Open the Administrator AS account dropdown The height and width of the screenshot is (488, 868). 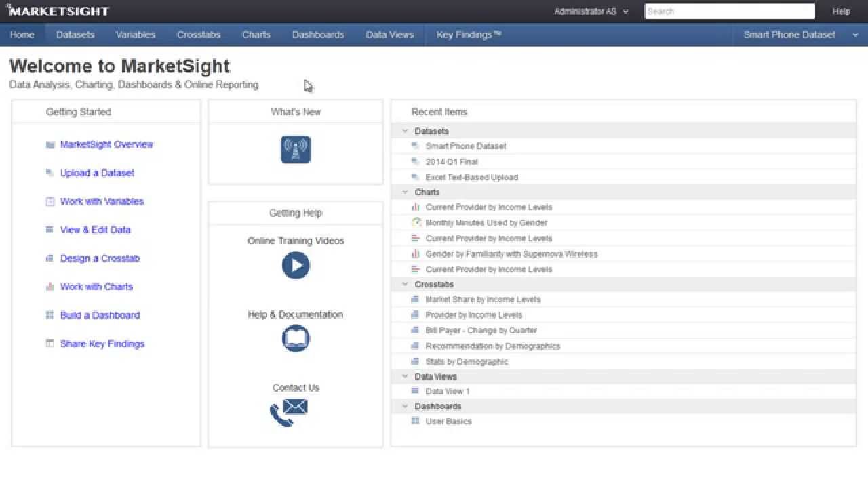pyautogui.click(x=591, y=12)
